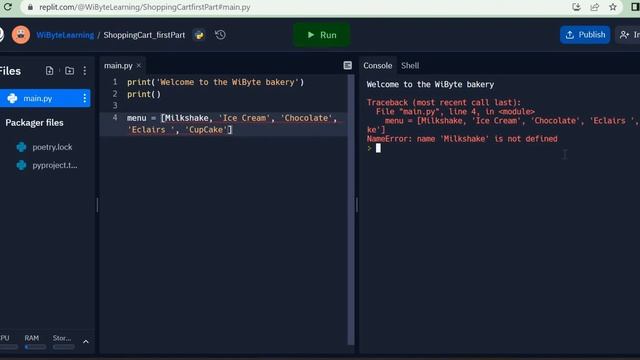This screenshot has height=360, width=640.
Task: Click line 1 print Welcome code
Action: tap(216, 82)
